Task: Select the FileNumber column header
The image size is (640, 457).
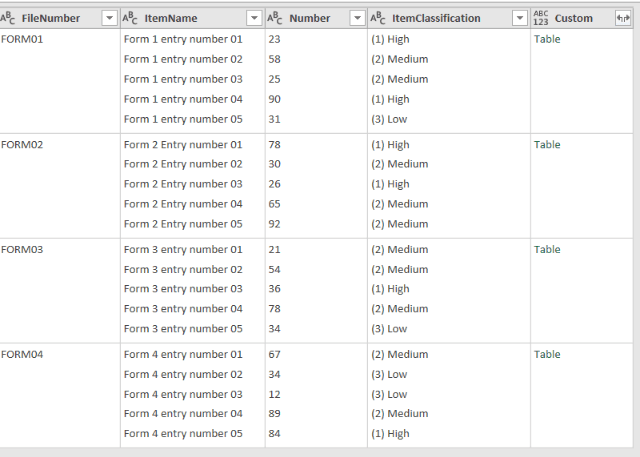Action: click(x=51, y=18)
